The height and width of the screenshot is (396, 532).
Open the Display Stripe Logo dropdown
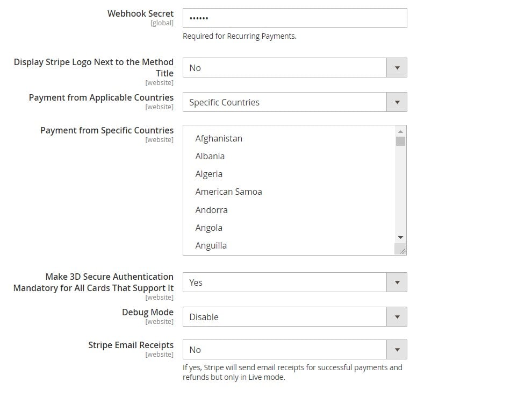pyautogui.click(x=294, y=68)
